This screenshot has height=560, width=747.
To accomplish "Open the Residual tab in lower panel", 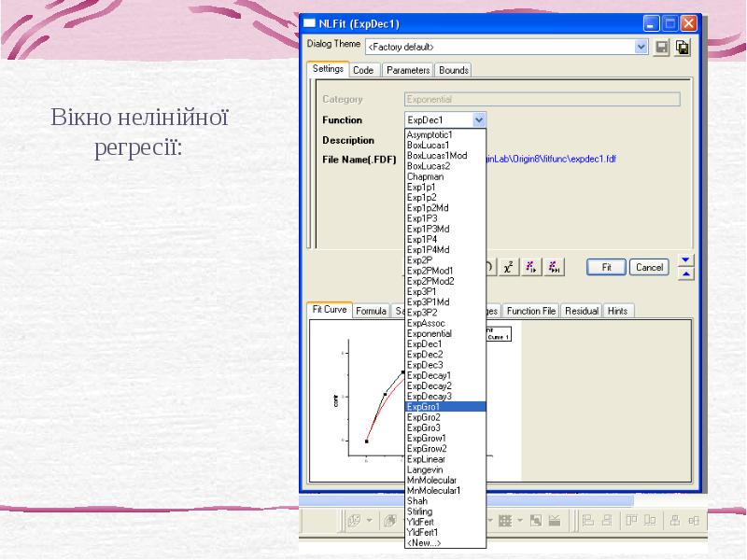I will pos(582,311).
